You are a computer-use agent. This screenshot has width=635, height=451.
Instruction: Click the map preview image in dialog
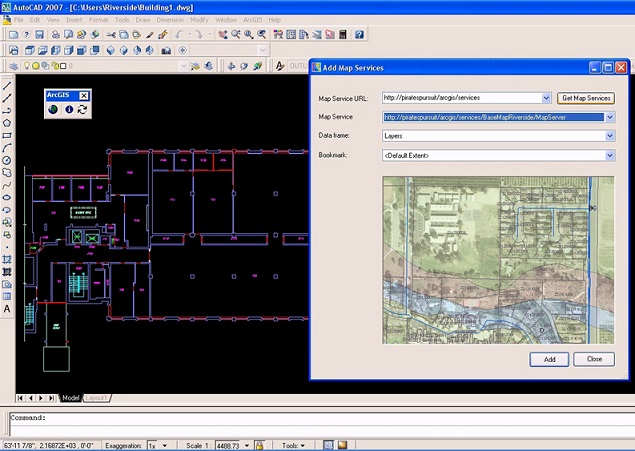pos(498,260)
